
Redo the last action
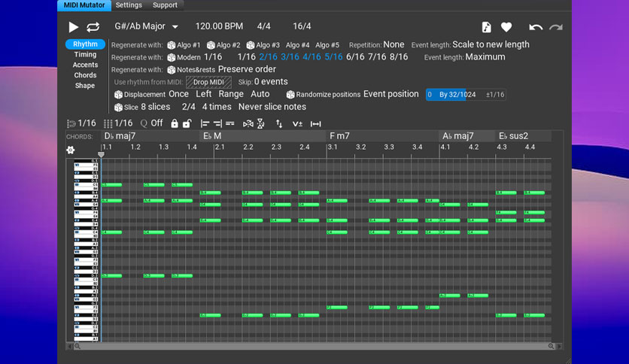tap(555, 27)
